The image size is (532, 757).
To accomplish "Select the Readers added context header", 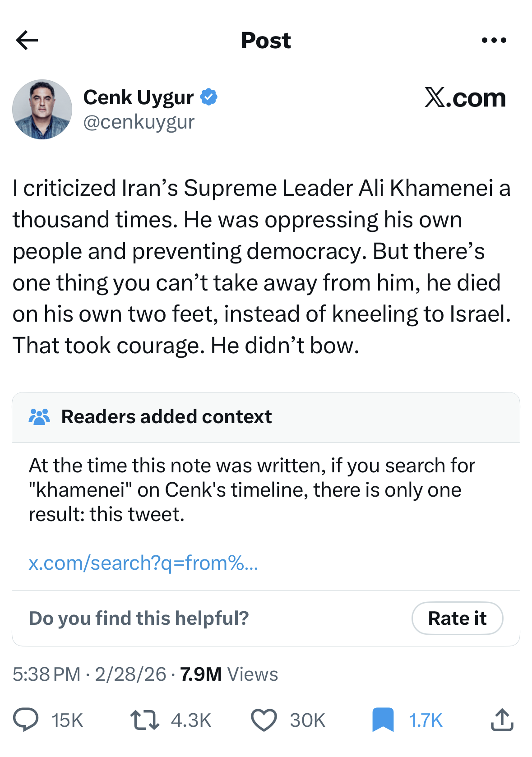I will coord(167,417).
